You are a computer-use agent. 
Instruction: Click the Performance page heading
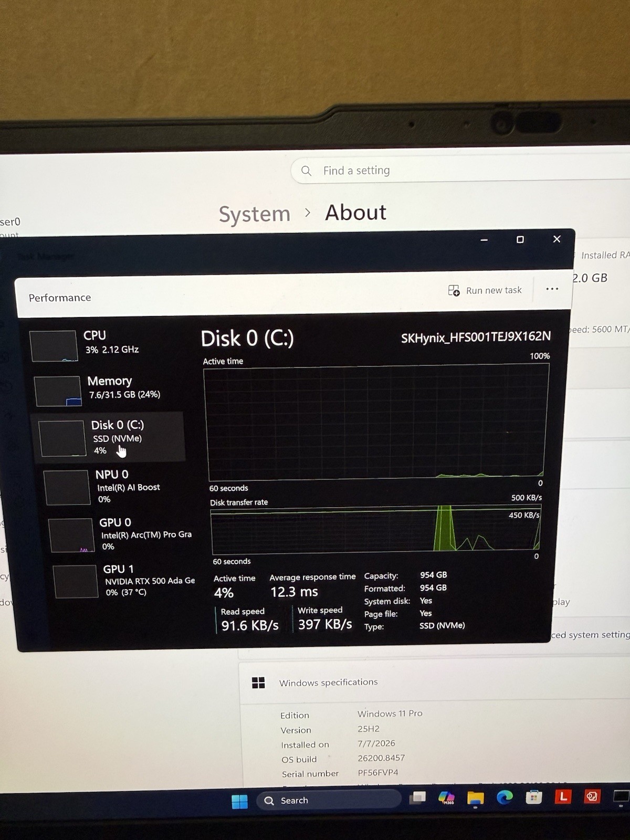tap(60, 298)
